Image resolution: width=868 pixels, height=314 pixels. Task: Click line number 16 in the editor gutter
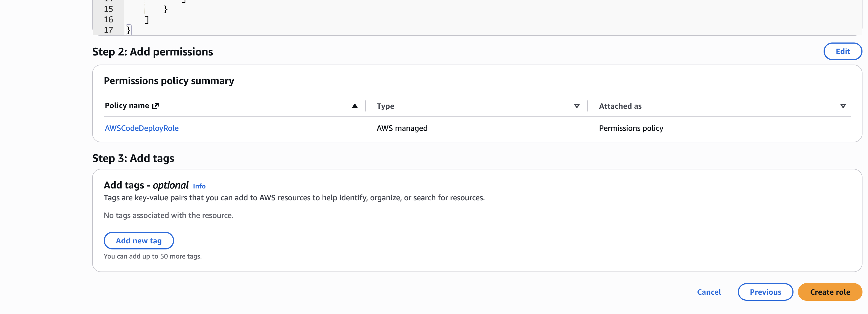pyautogui.click(x=108, y=20)
